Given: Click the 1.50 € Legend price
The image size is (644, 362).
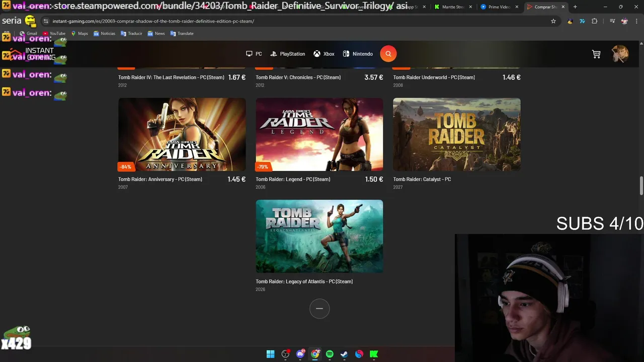Looking at the screenshot, I should click(374, 179).
